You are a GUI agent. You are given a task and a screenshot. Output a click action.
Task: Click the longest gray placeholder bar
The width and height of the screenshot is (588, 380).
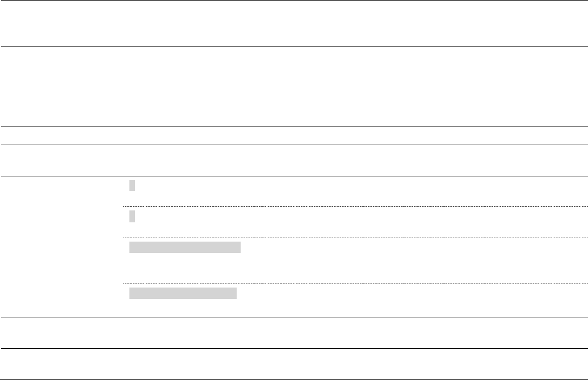coord(185,247)
